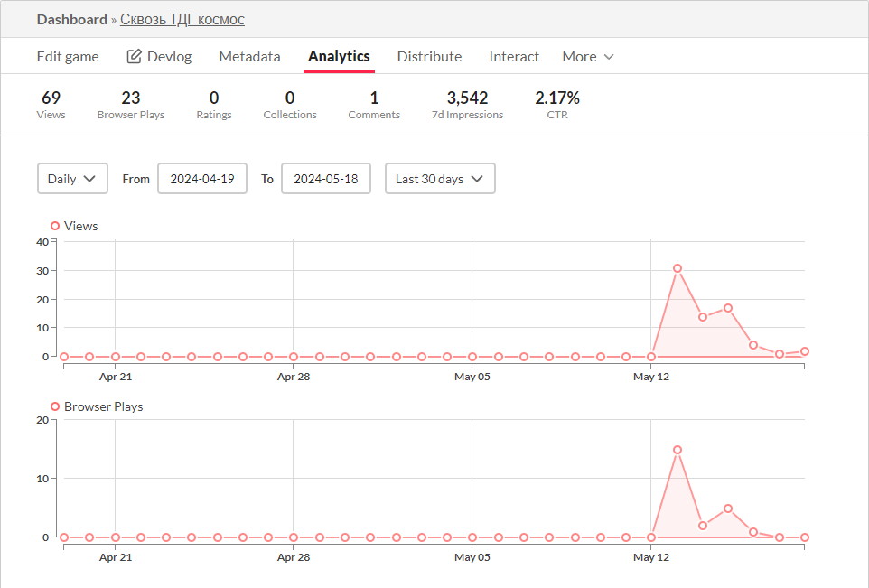The image size is (869, 588).
Task: Click the May 05 data point on Browser Plays chart
Action: pyautogui.click(x=472, y=537)
